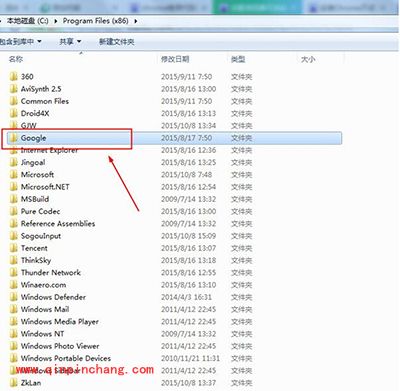
Task: Click the Thunder Network folder icon
Action: tap(14, 273)
